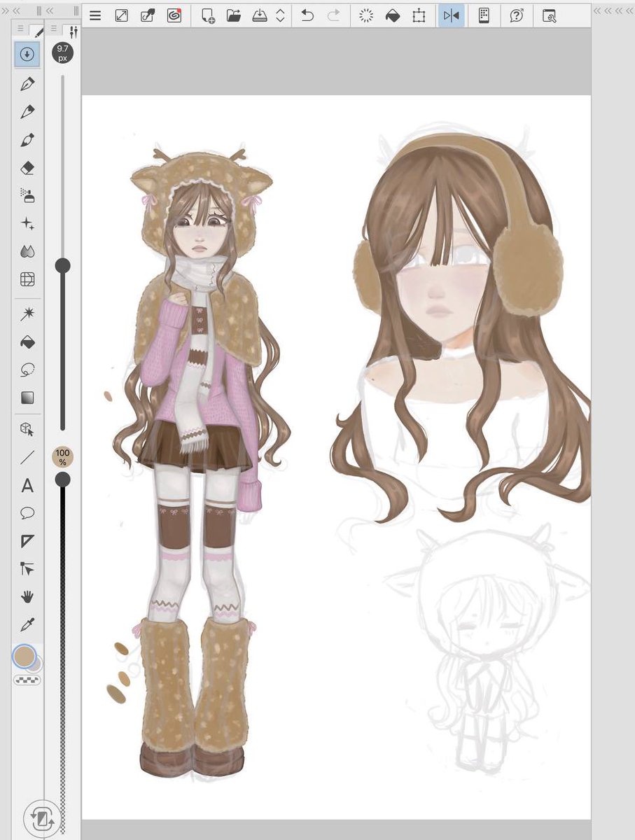Save the file with save icon
This screenshot has height=840, width=635.
click(x=260, y=15)
